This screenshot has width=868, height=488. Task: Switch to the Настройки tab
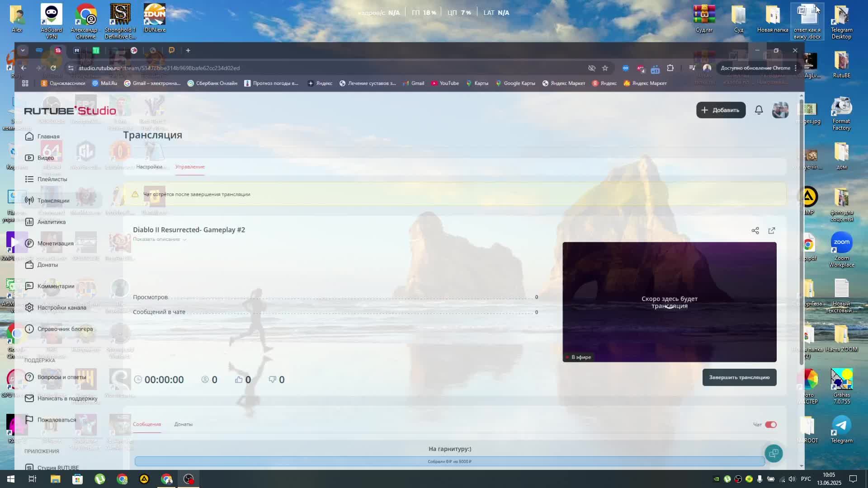pos(149,167)
